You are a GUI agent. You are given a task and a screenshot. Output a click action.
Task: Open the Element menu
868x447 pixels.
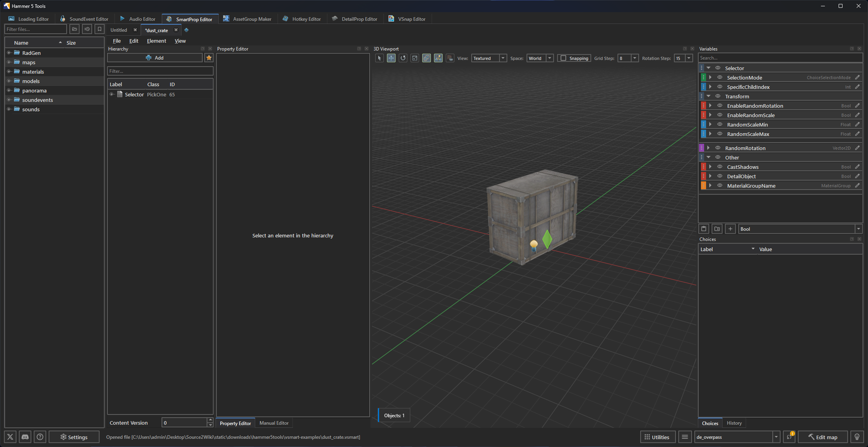pos(156,41)
